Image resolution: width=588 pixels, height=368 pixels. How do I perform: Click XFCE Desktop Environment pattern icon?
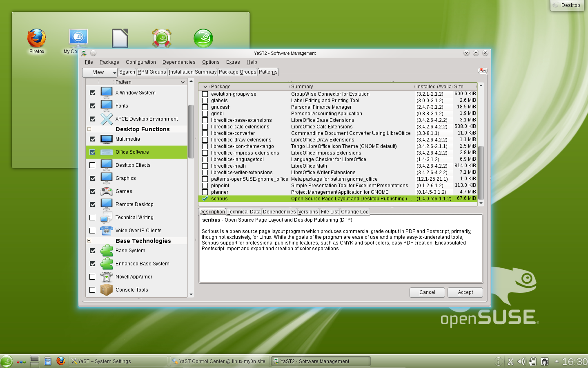[x=107, y=119]
